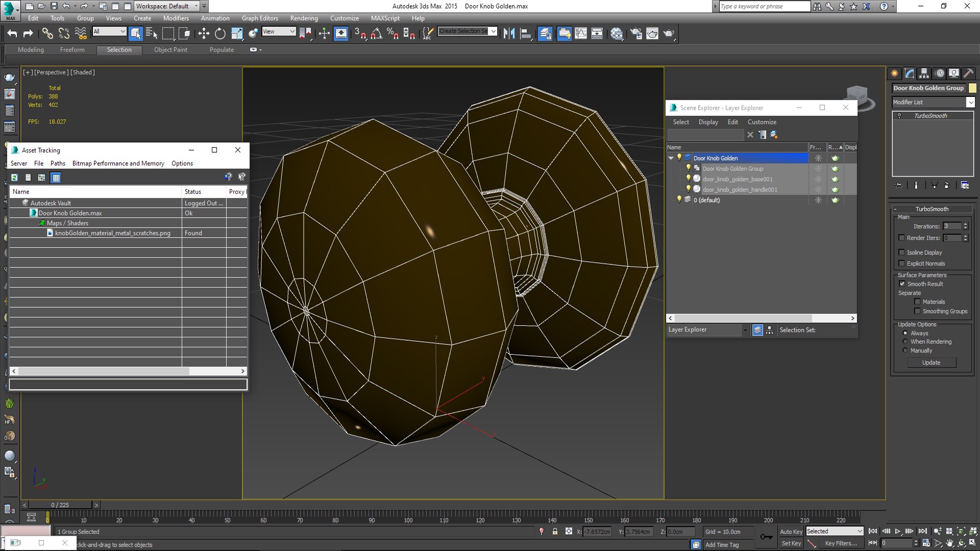
Task: Open the Mirror tool
Action: pos(509,34)
